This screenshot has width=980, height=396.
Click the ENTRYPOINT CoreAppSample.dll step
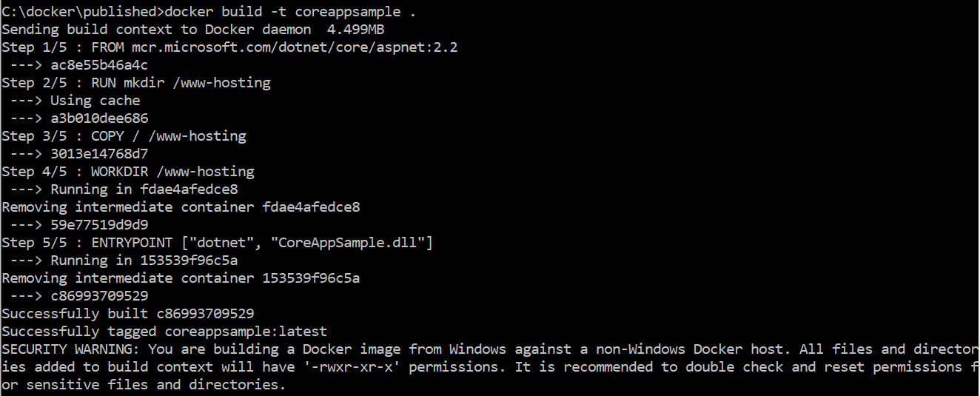(218, 243)
